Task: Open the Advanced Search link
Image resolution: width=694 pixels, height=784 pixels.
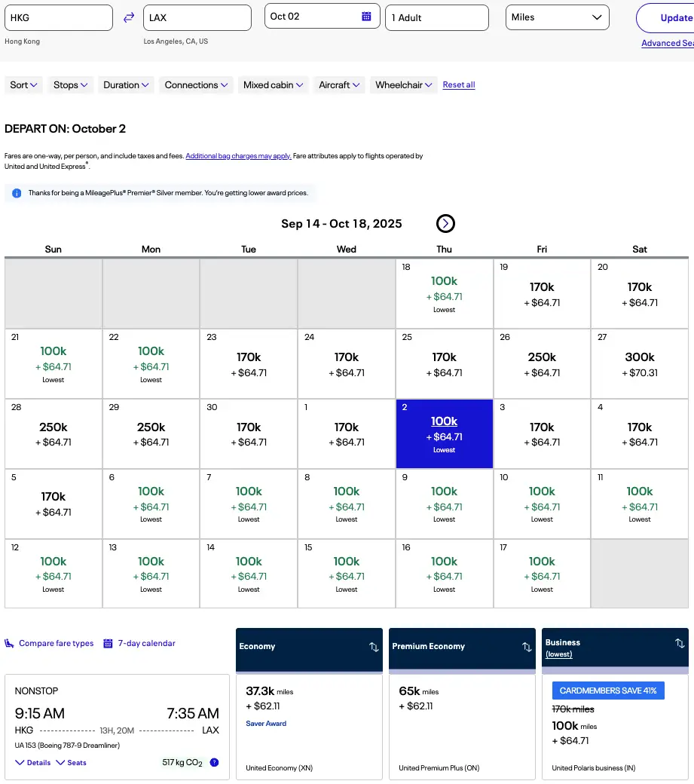Action: 668,43
